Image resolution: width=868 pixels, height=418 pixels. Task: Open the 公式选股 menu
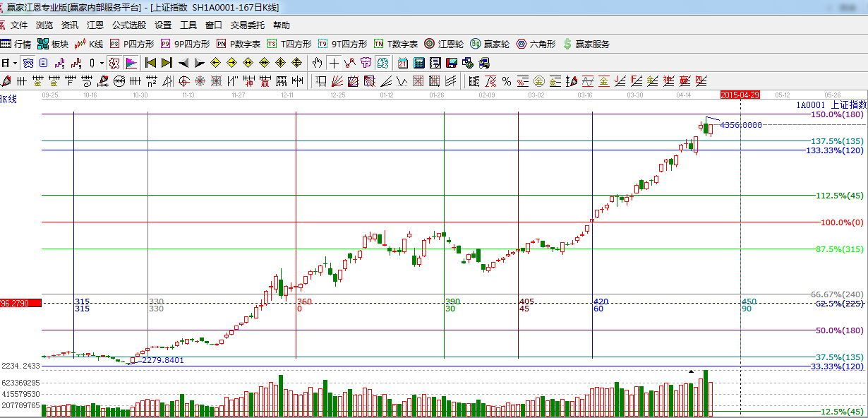pyautogui.click(x=128, y=25)
